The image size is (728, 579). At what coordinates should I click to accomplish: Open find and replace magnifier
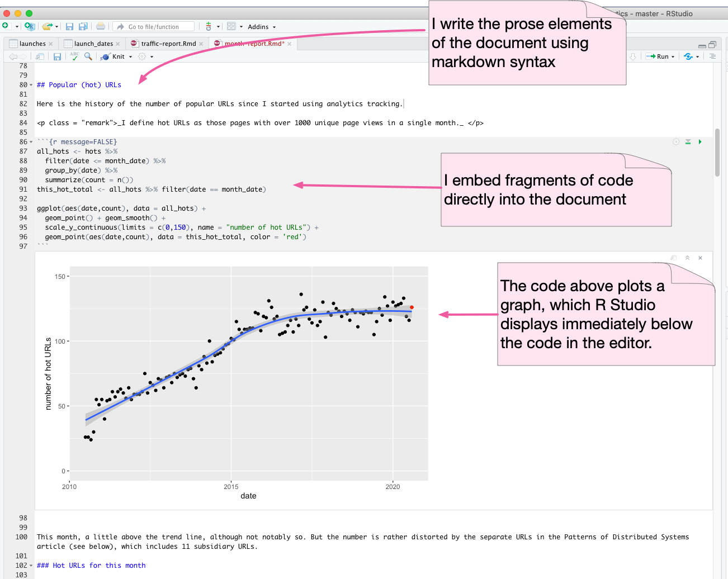tap(88, 56)
